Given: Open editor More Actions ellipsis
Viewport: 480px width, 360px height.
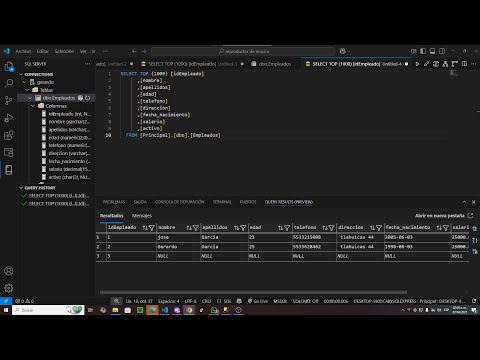Looking at the screenshot, I should [474, 64].
